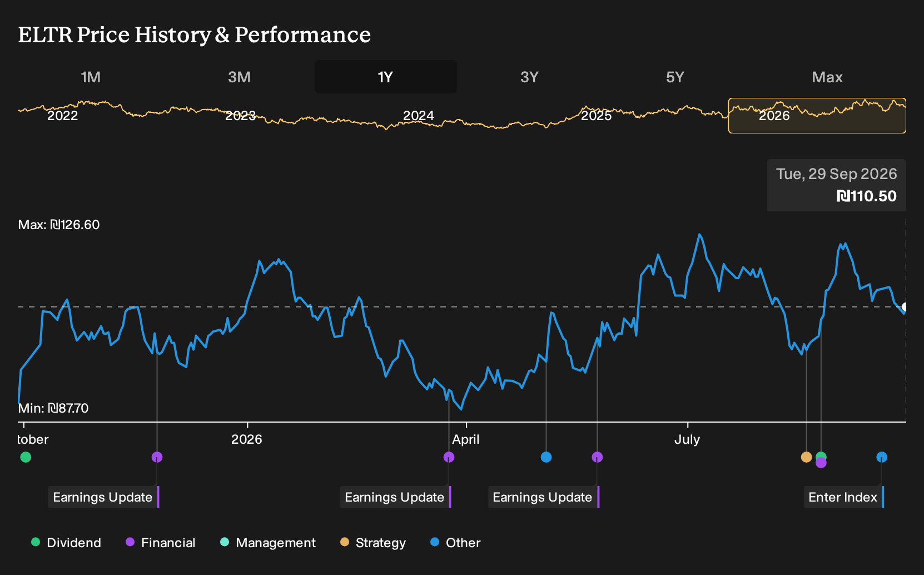The image size is (924, 575).
Task: Select the purple Financial marker before 2026
Action: click(157, 457)
